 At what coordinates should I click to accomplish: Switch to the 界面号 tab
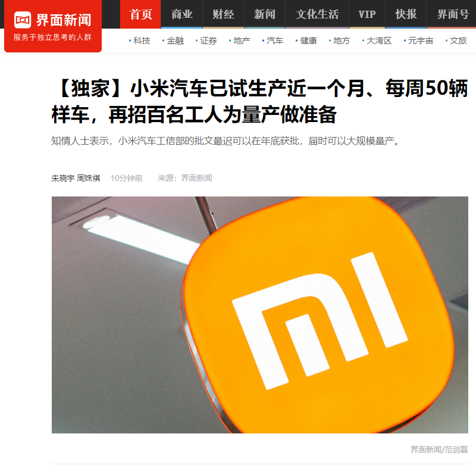pos(452,14)
